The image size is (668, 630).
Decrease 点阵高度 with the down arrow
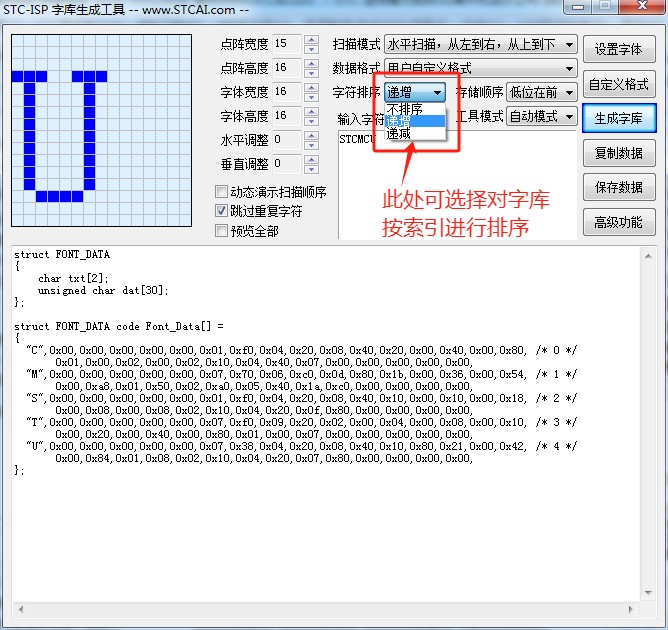[x=311, y=72]
